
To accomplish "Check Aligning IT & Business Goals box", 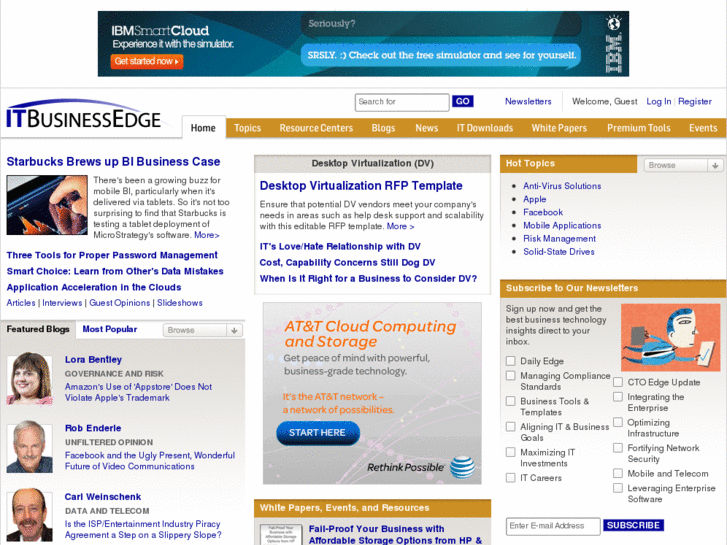I will click(510, 426).
